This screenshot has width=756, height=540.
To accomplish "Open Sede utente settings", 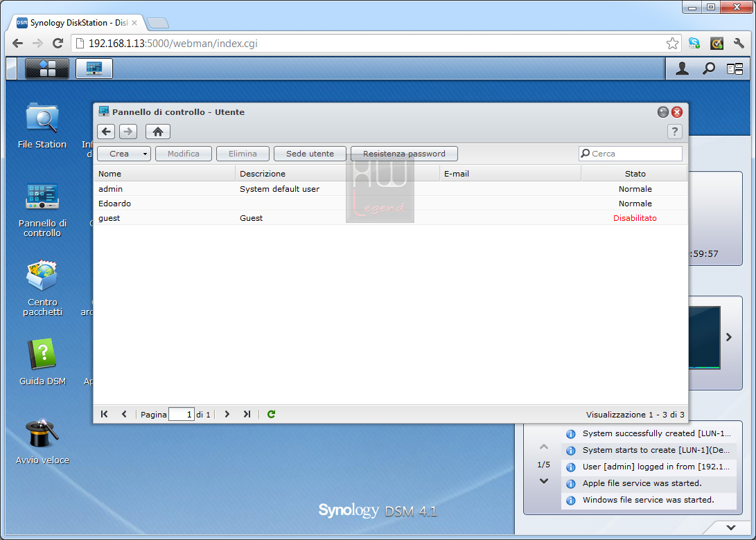I will click(x=310, y=154).
